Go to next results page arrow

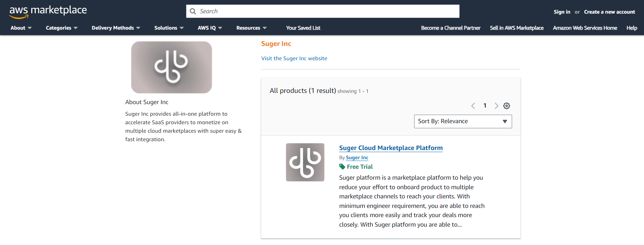coord(496,106)
